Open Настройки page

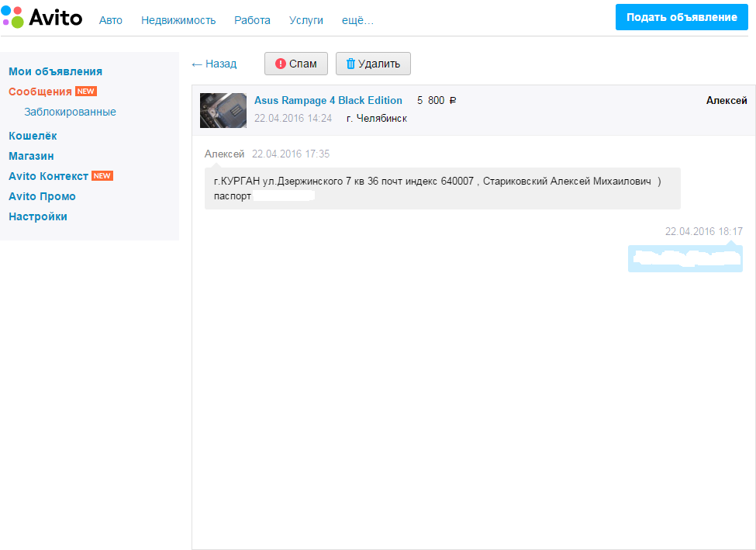click(x=38, y=217)
